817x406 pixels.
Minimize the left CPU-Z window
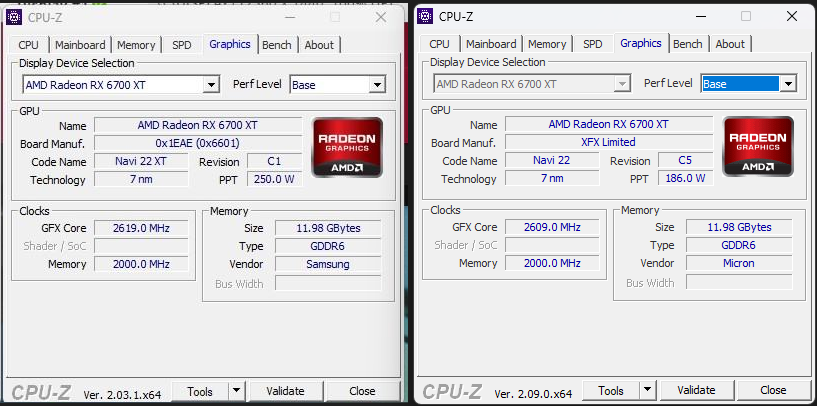coord(290,17)
